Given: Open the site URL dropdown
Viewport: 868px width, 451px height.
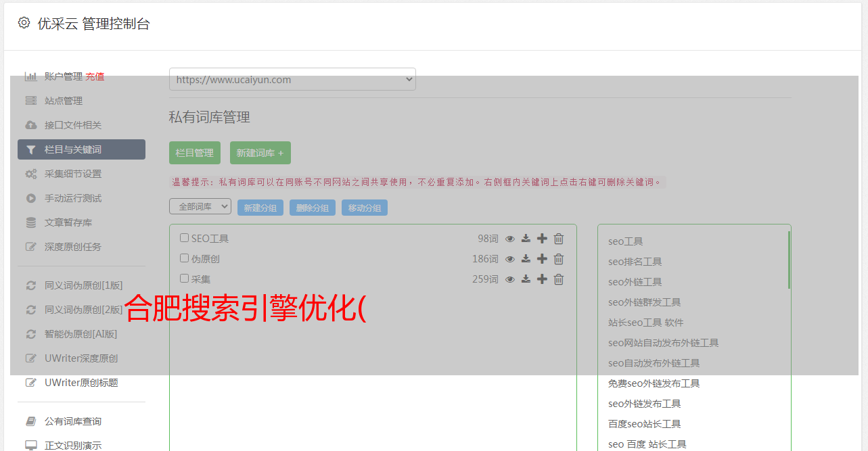Looking at the screenshot, I should click(292, 79).
